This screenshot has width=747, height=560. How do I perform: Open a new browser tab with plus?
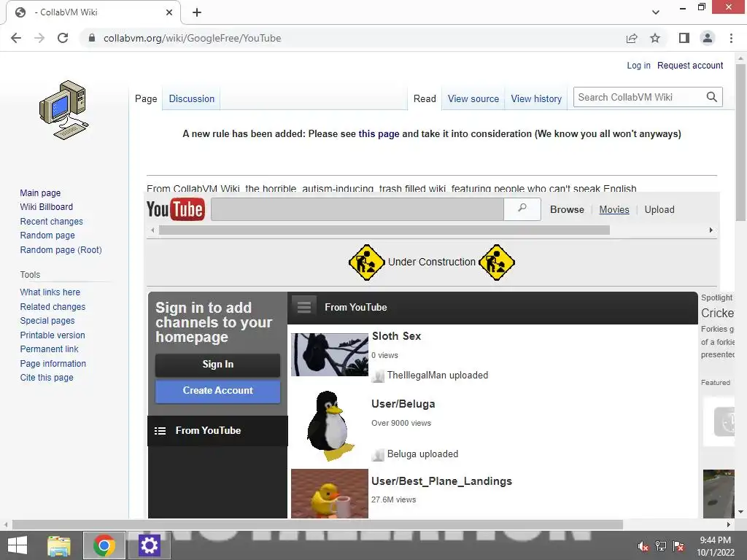(x=197, y=12)
